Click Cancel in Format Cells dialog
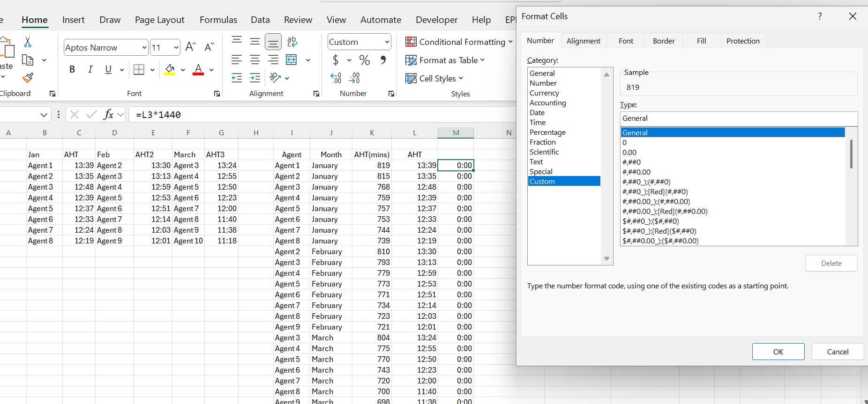868x404 pixels. (x=838, y=352)
